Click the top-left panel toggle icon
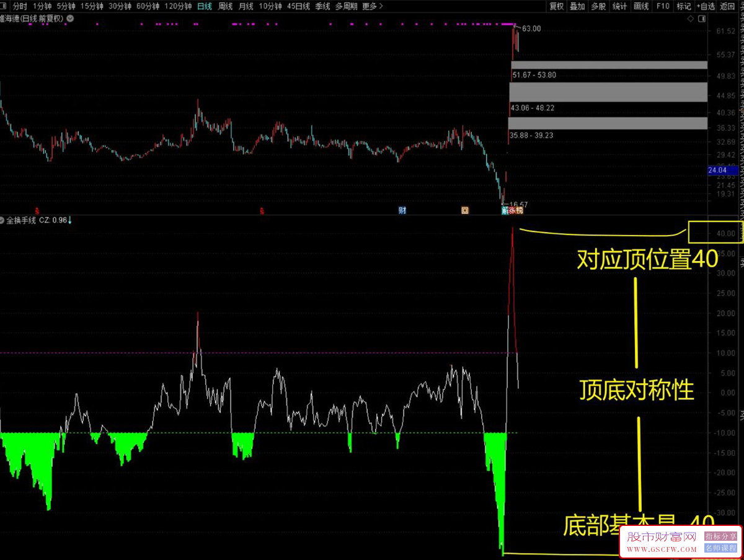Screen dimensions: 744x560 tap(4, 6)
